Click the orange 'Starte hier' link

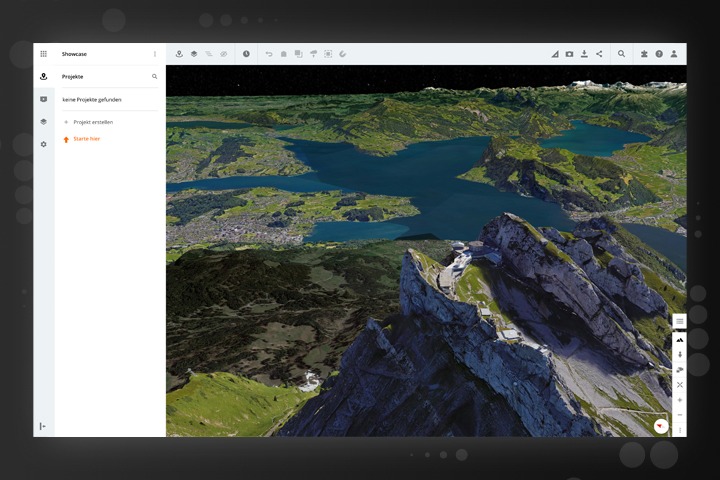point(86,139)
